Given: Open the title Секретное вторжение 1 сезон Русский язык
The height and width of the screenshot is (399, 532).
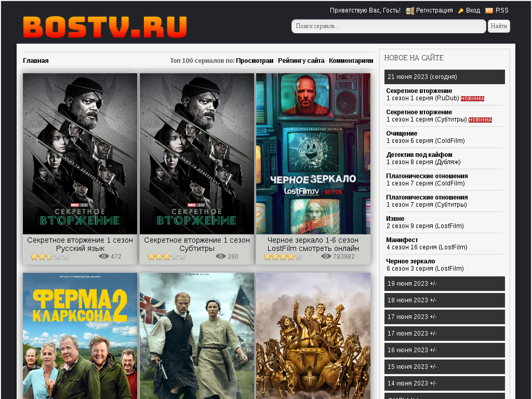Looking at the screenshot, I should point(80,244).
